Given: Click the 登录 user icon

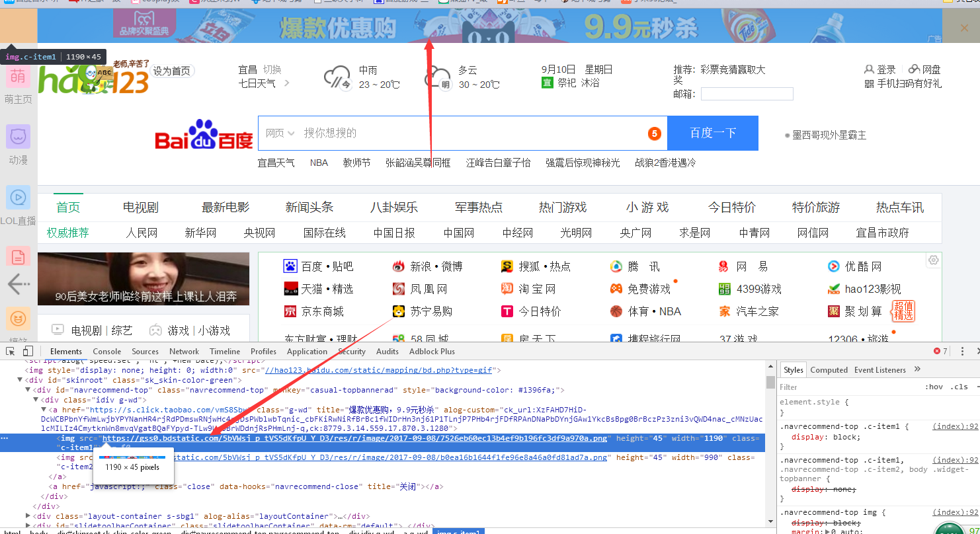Looking at the screenshot, I should tap(870, 69).
